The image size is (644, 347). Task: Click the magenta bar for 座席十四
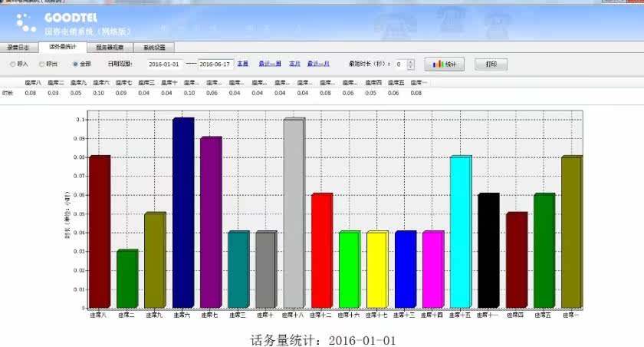coord(433,269)
